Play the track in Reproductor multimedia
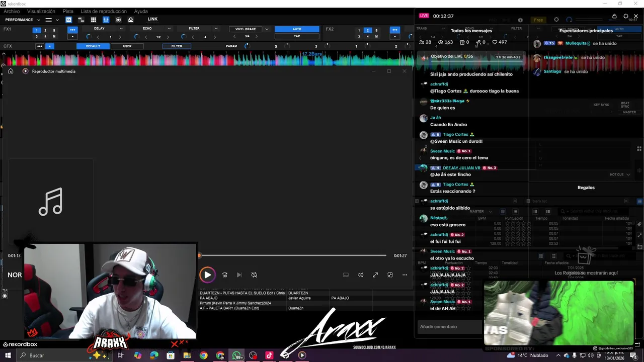644x362 pixels. coord(207,275)
